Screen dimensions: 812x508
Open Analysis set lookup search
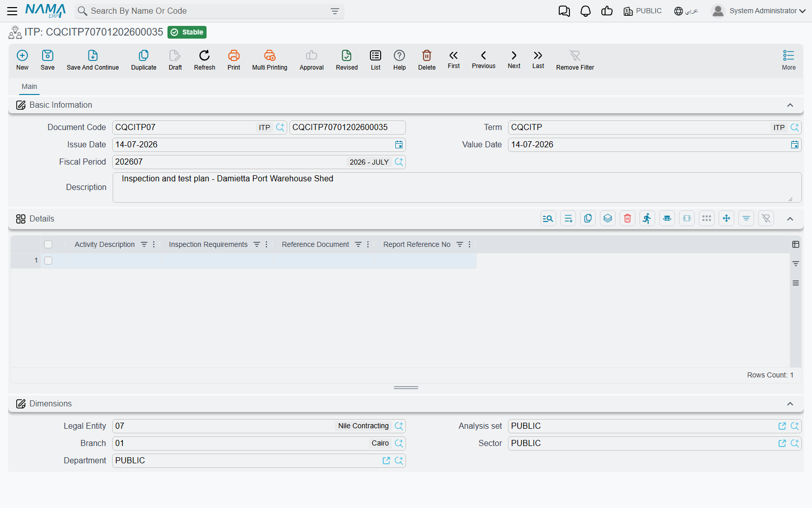(795, 426)
